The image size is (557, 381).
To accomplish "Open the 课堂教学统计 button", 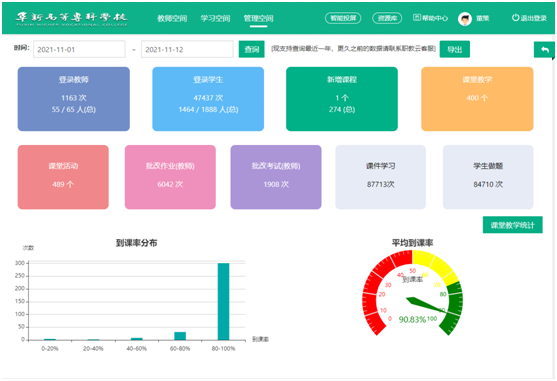I will coord(513,225).
